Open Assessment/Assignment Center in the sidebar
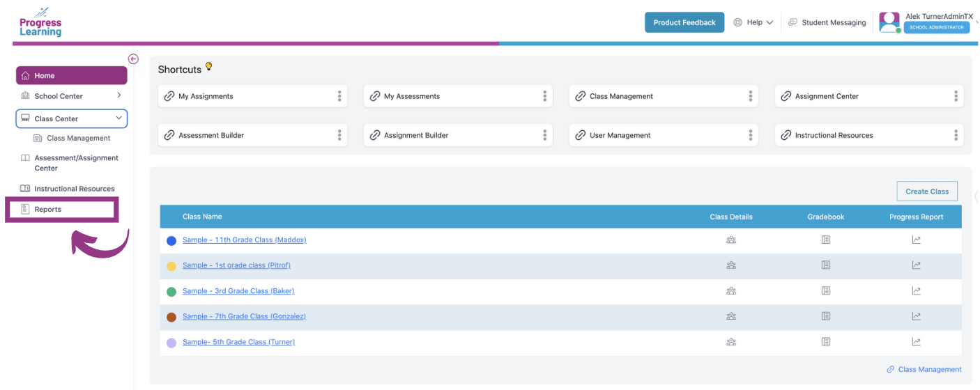The height and width of the screenshot is (390, 980). click(70, 163)
